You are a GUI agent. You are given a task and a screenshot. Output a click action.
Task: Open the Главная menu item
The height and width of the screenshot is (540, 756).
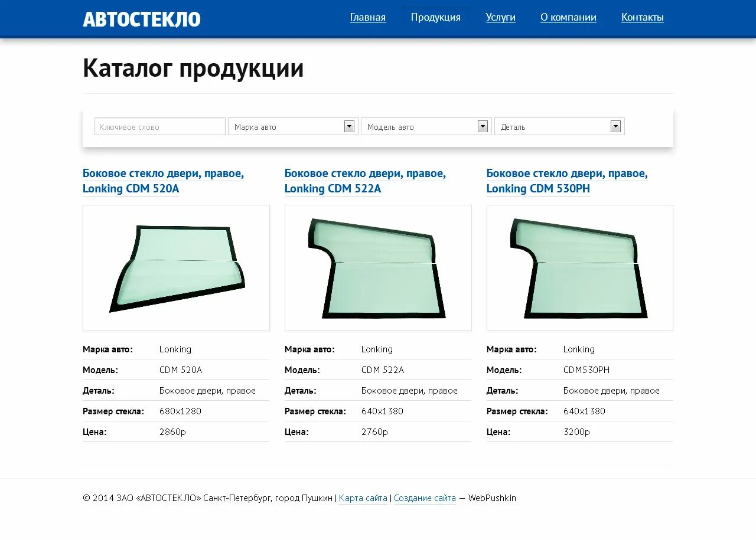pyautogui.click(x=367, y=17)
